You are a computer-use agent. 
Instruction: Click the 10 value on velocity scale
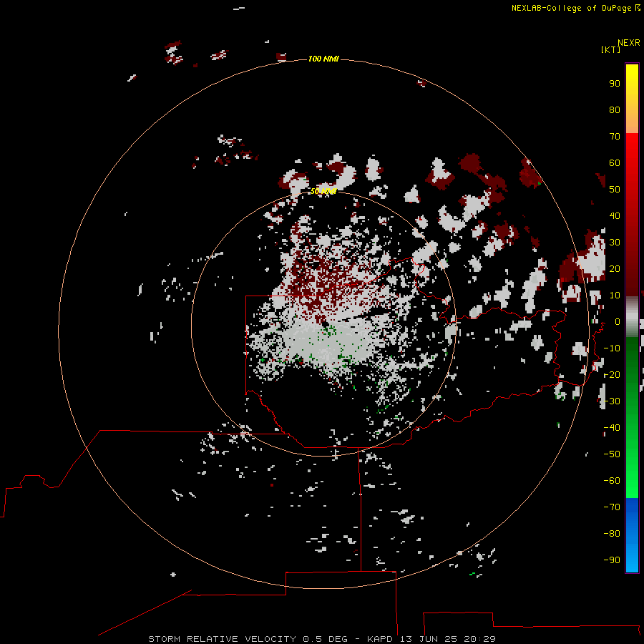pyautogui.click(x=615, y=296)
